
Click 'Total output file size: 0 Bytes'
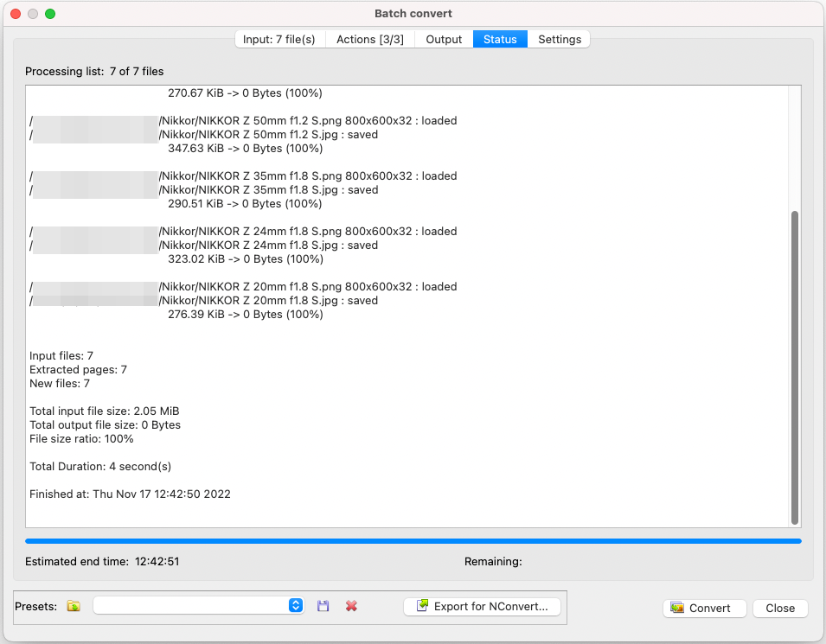(105, 425)
